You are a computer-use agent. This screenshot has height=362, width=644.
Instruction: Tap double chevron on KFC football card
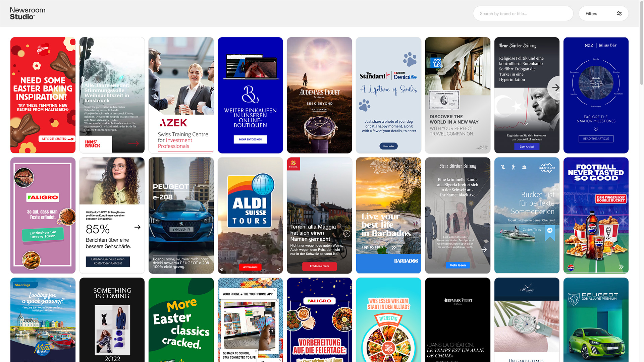[621, 267]
